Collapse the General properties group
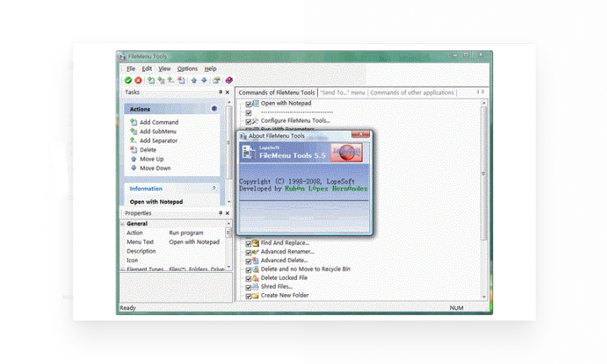607x364 pixels. 122,223
